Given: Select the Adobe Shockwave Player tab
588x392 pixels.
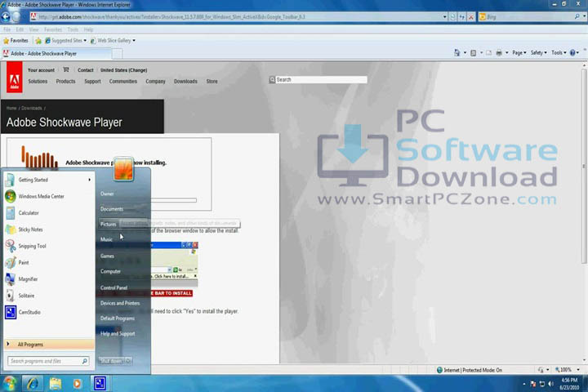Looking at the screenshot, I should [56, 54].
